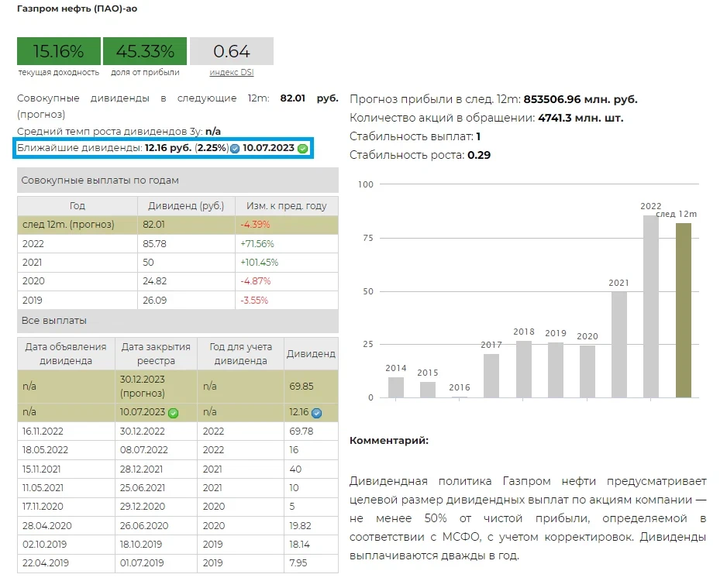Open the индекс DSI link
This screenshot has width=727, height=588.
pos(231,73)
